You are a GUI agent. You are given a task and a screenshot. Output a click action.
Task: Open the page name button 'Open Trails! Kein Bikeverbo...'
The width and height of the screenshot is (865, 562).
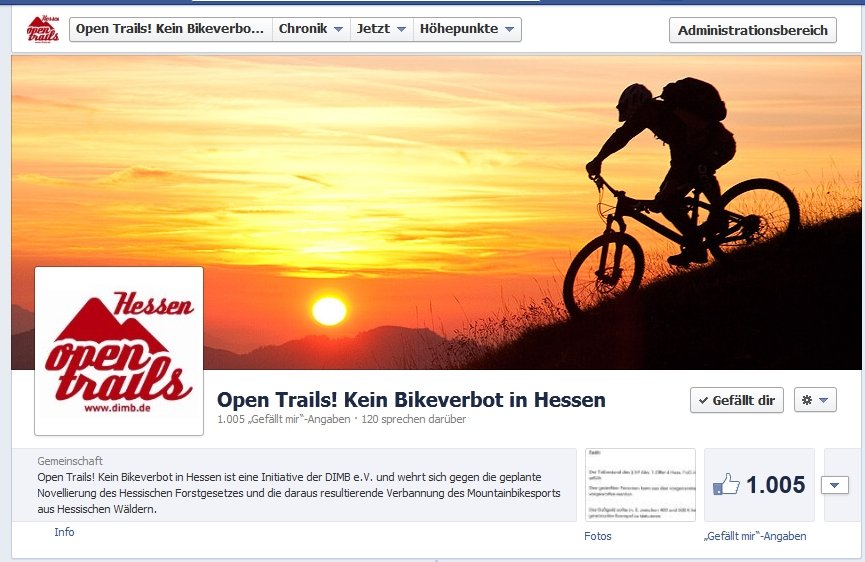170,29
